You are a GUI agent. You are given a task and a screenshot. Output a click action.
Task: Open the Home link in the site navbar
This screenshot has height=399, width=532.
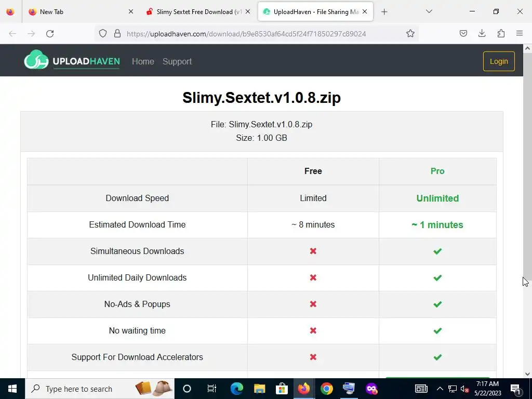[143, 61]
